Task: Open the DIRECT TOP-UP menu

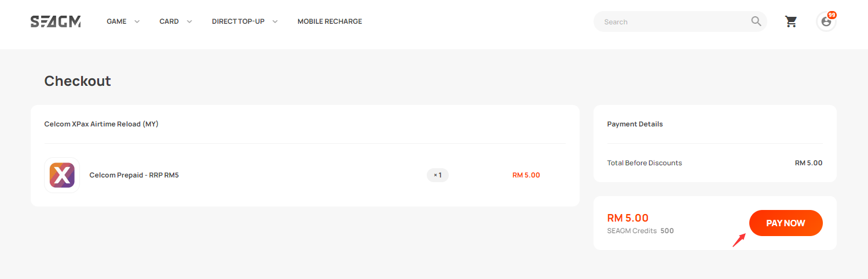Action: click(238, 21)
